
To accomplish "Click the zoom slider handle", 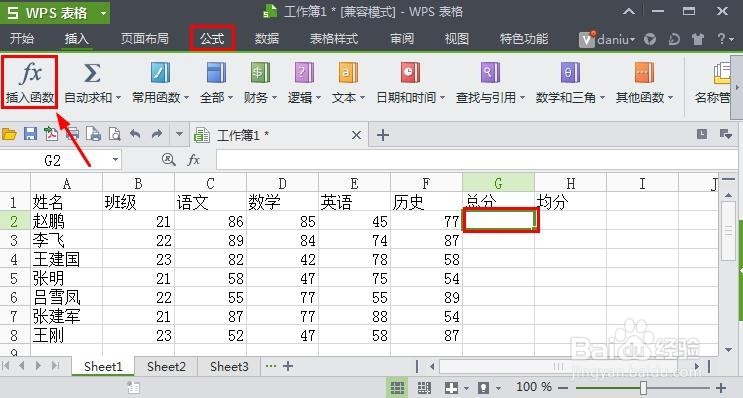I will click(643, 388).
